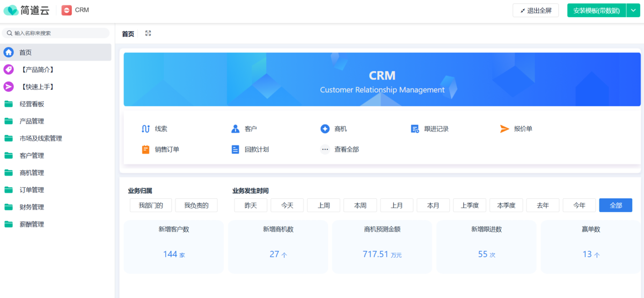Select the 去年 time filter
644x298 pixels.
(x=543, y=205)
